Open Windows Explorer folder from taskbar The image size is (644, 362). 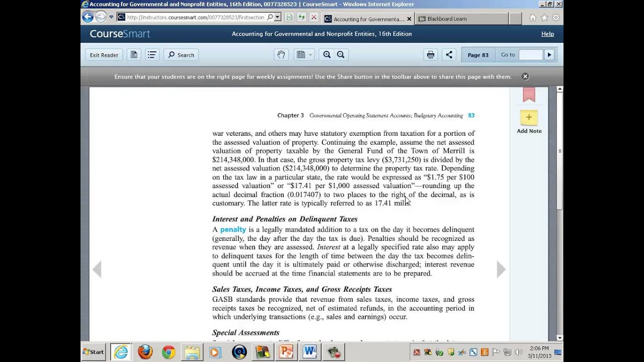click(x=192, y=352)
